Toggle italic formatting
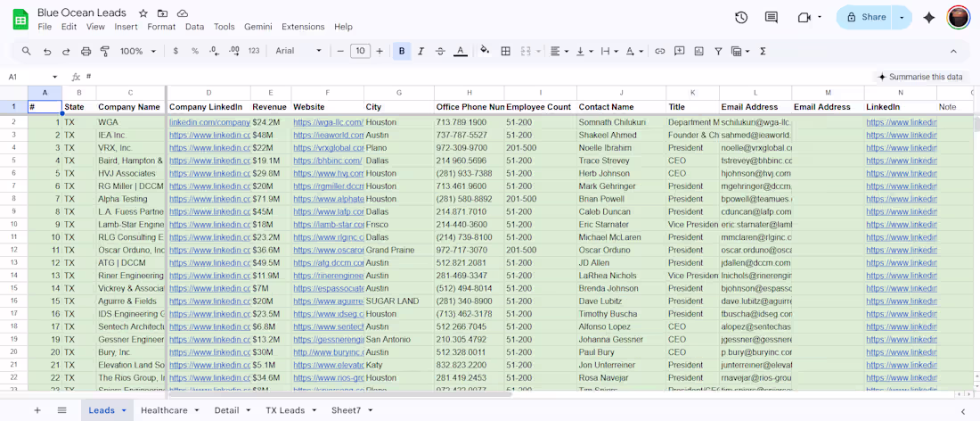Image resolution: width=980 pixels, height=421 pixels. 421,52
